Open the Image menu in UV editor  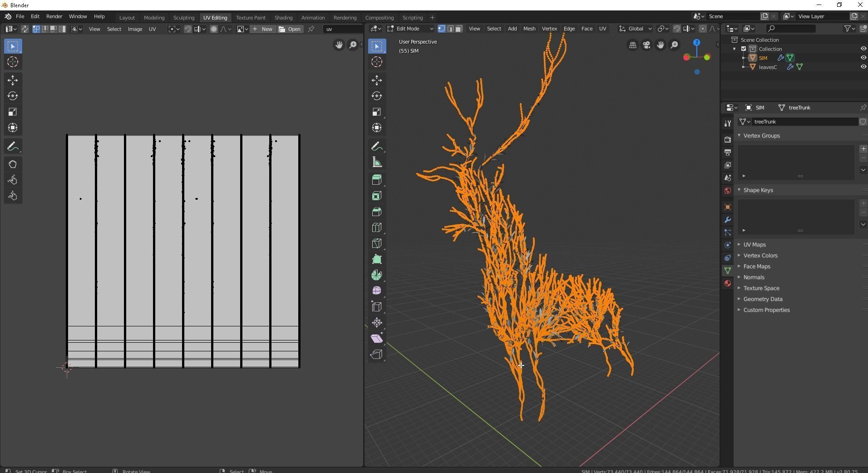135,29
